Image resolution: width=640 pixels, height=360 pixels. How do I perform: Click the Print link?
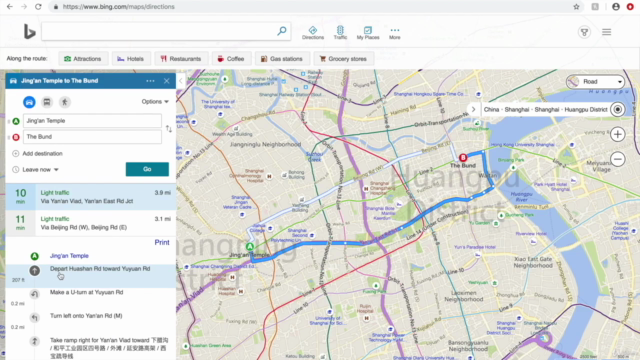pos(162,242)
